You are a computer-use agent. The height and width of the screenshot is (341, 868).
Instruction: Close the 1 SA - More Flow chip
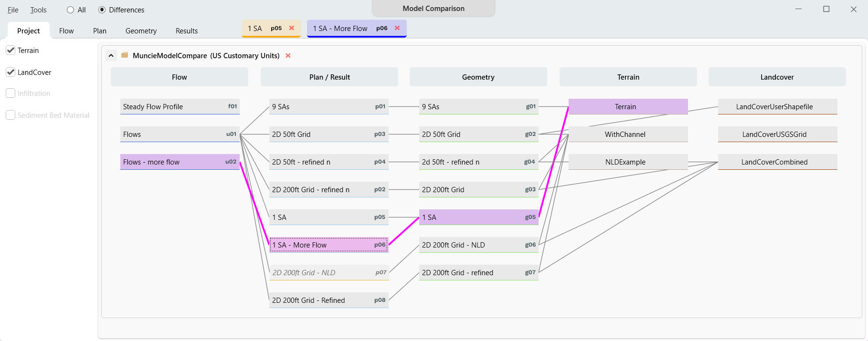tap(397, 28)
